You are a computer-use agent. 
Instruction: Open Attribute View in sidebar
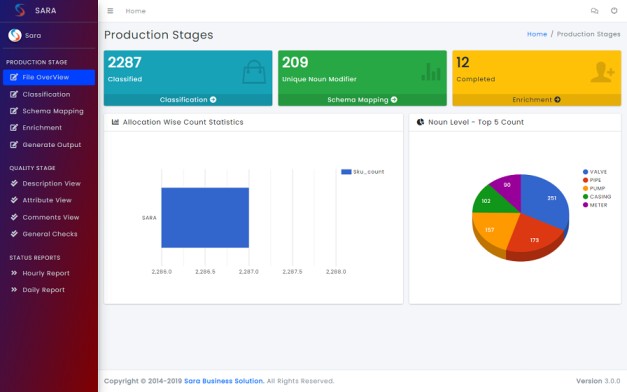(x=49, y=200)
